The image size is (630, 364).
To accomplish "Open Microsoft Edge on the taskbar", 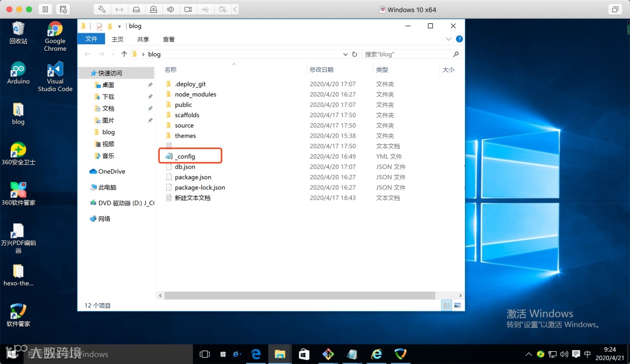I will click(256, 354).
